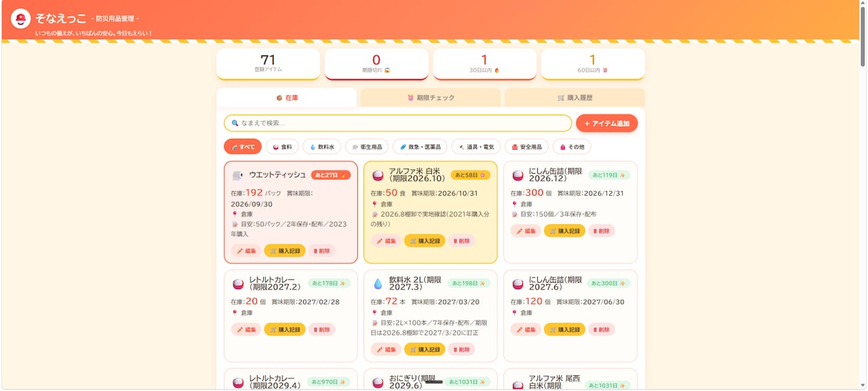This screenshot has height=391, width=868.
Task: Click the magnifier icon in the search box
Action: [235, 123]
